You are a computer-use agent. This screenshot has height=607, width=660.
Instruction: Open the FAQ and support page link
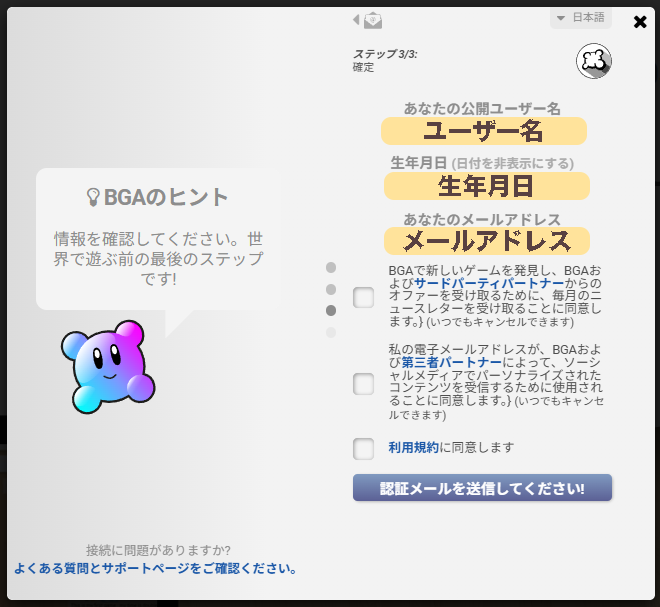coord(156,568)
